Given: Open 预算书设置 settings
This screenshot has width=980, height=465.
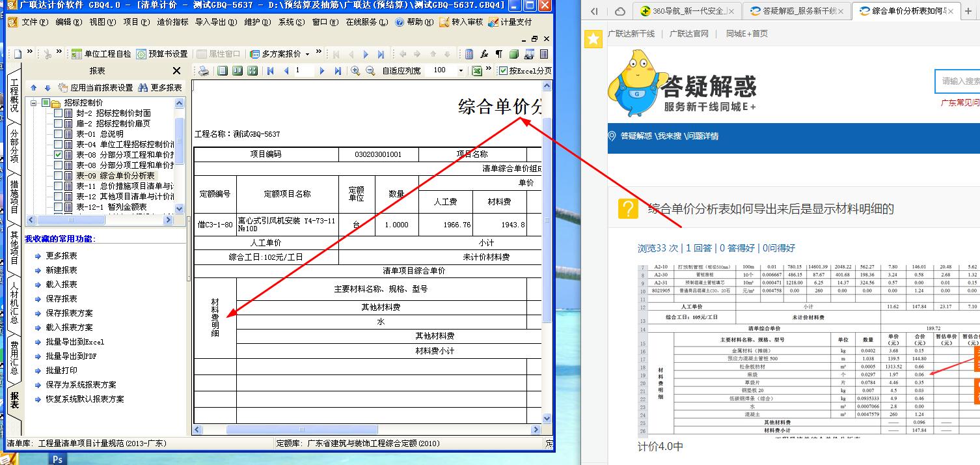Looking at the screenshot, I should pyautogui.click(x=163, y=54).
